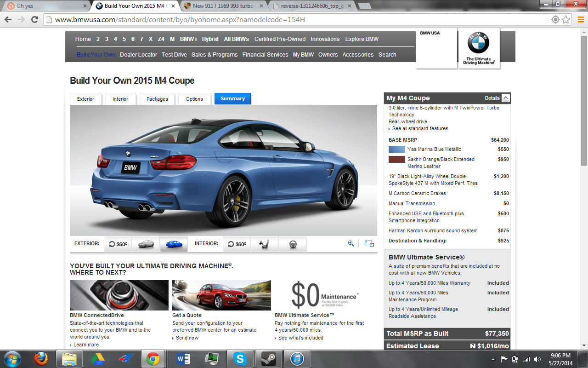
Task: Open the Packages tab
Action: (157, 99)
